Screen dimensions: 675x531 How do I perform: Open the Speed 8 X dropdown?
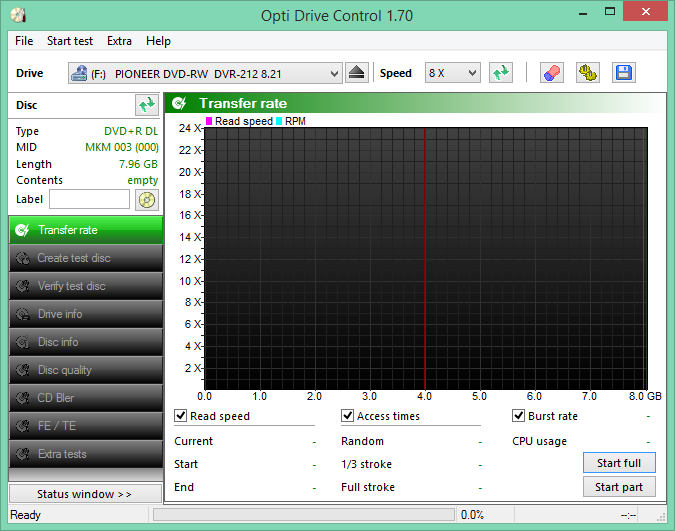tap(453, 73)
